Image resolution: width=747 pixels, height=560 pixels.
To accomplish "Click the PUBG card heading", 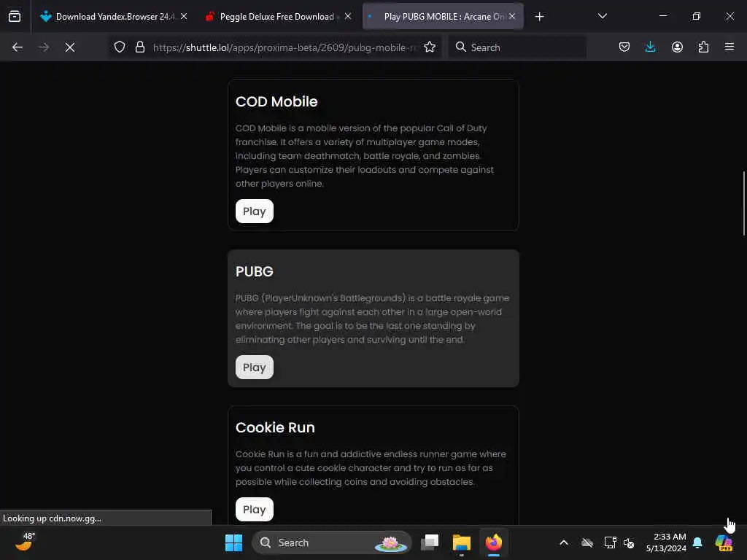I will coord(255,271).
